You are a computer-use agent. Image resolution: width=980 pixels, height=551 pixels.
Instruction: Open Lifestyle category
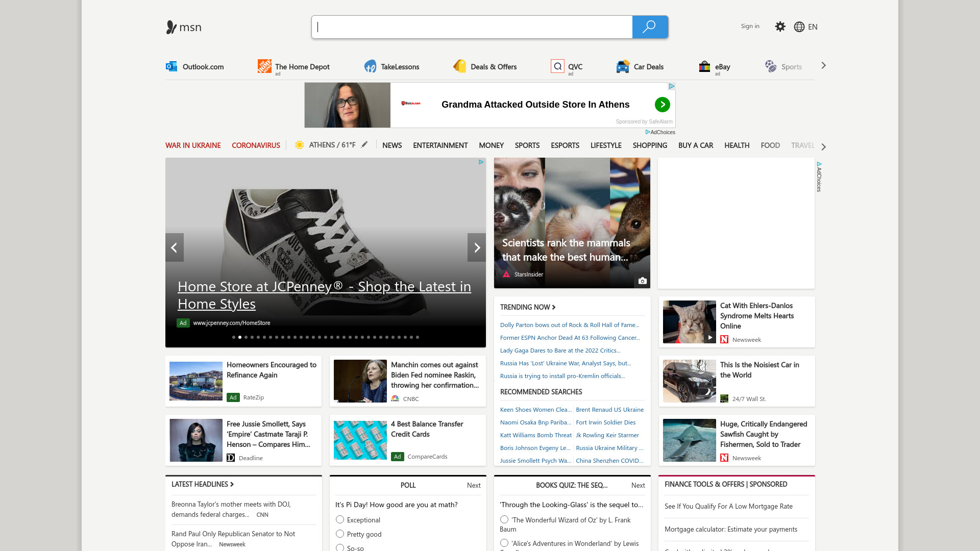click(606, 145)
